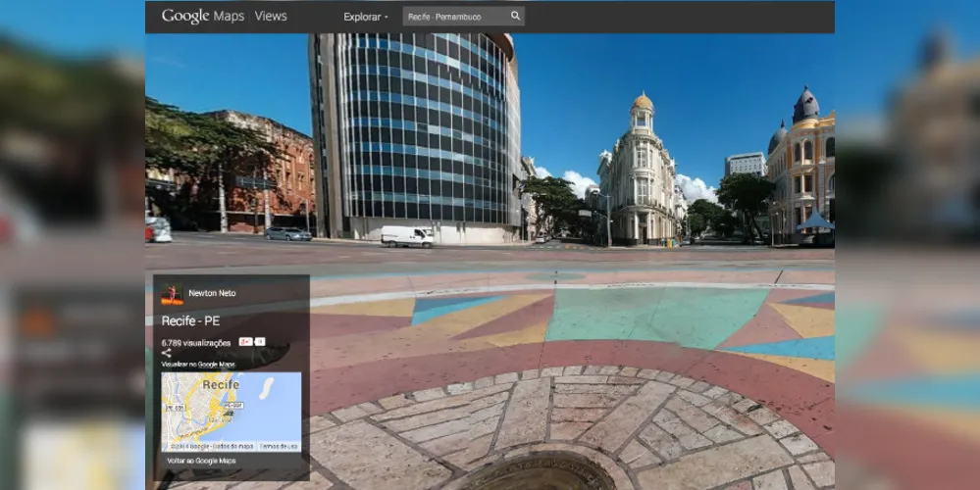
Task: Click the Google Maps logo
Action: point(202,17)
